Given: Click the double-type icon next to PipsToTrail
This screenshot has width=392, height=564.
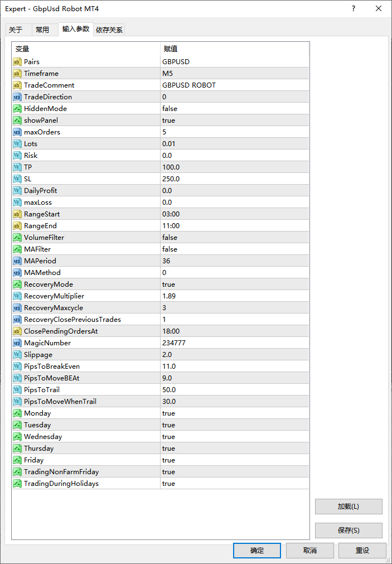Looking at the screenshot, I should point(17,389).
